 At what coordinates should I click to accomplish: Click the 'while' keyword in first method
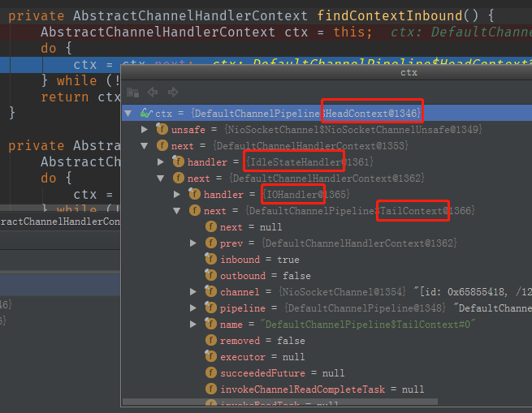[76, 80]
